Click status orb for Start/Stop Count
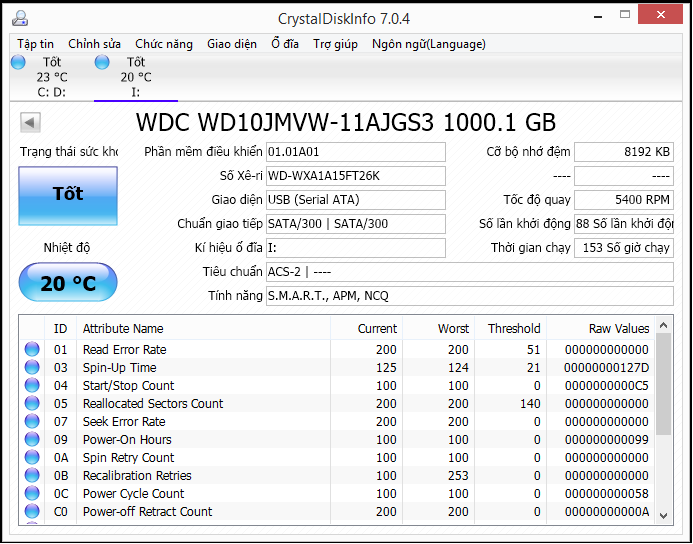Screen dimensions: 693x544 click(32, 385)
